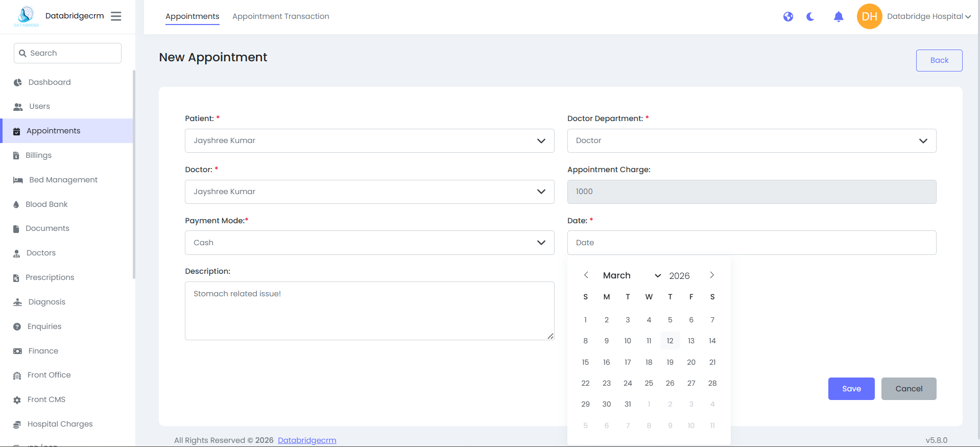This screenshot has width=980, height=447.
Task: Click the Diagnosis sidebar icon
Action: [x=18, y=302]
